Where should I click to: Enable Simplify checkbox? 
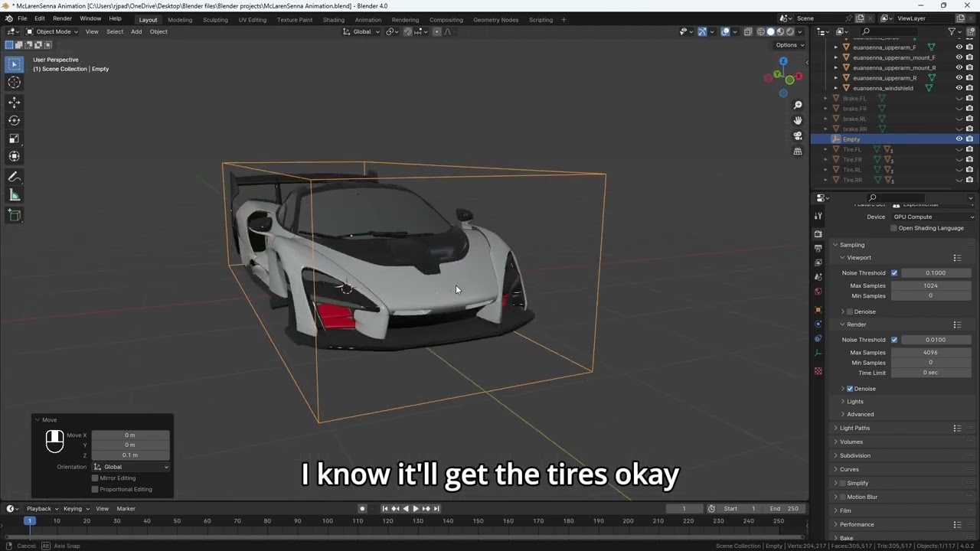[x=843, y=483]
